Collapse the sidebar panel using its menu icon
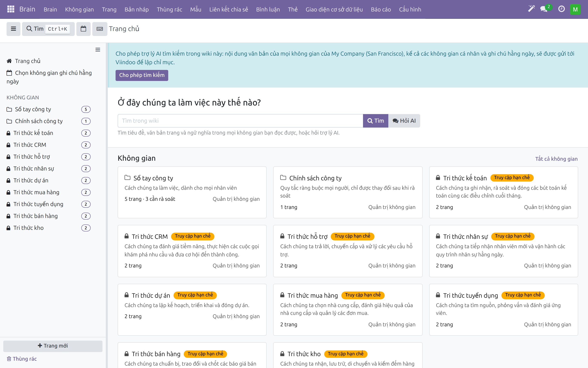588x368 pixels. (x=98, y=50)
